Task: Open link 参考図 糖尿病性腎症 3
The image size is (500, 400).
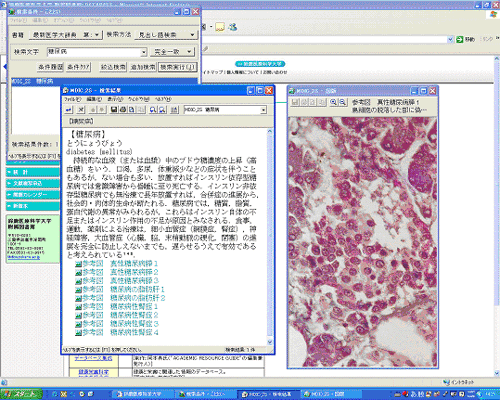Action: [117, 324]
